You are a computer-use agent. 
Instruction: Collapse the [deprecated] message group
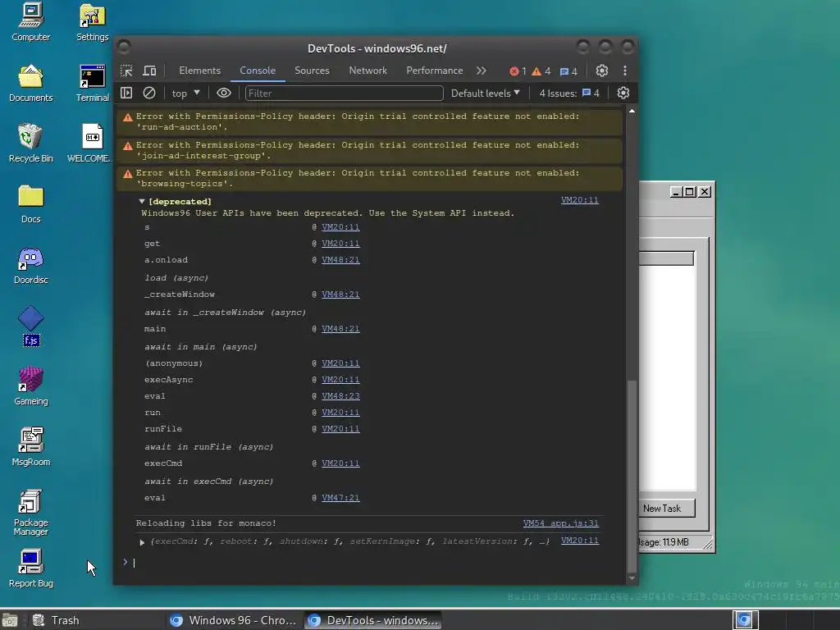click(x=142, y=202)
